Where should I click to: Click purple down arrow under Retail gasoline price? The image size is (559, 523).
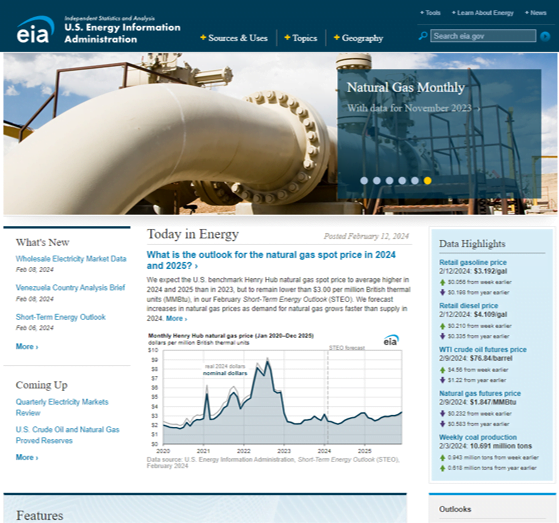click(442, 292)
